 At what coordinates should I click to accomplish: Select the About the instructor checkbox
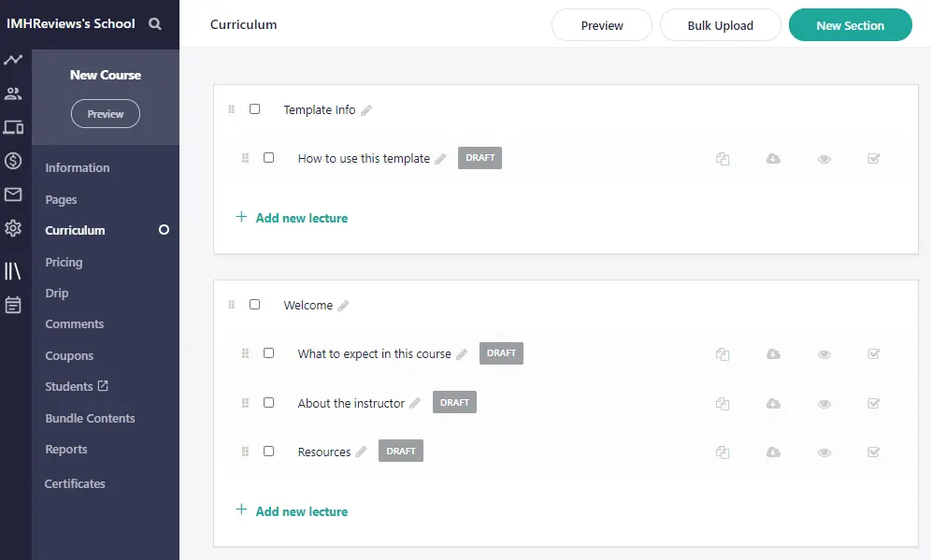point(268,403)
